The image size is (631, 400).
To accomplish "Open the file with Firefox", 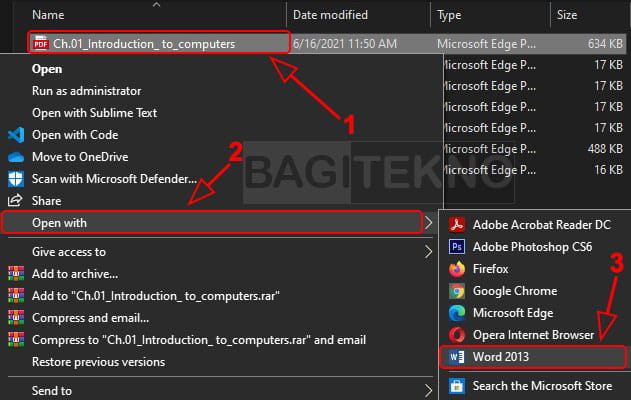I will pos(491,269).
